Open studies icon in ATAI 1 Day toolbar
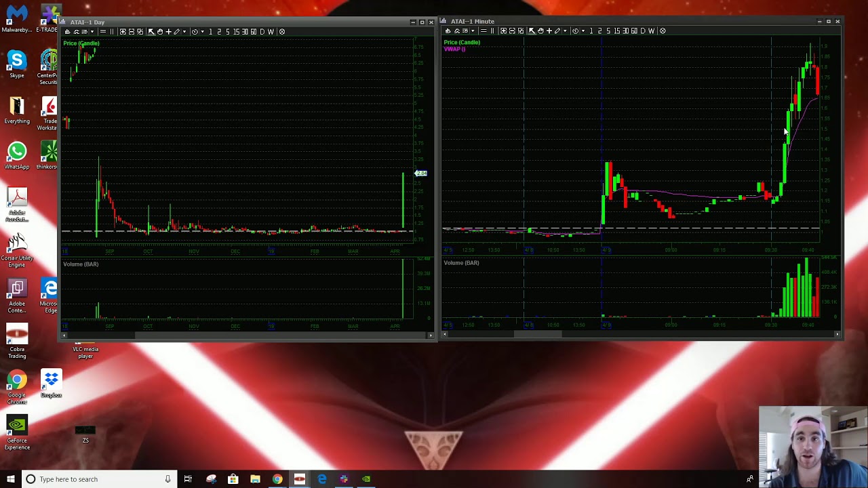868x488 pixels. [x=77, y=31]
